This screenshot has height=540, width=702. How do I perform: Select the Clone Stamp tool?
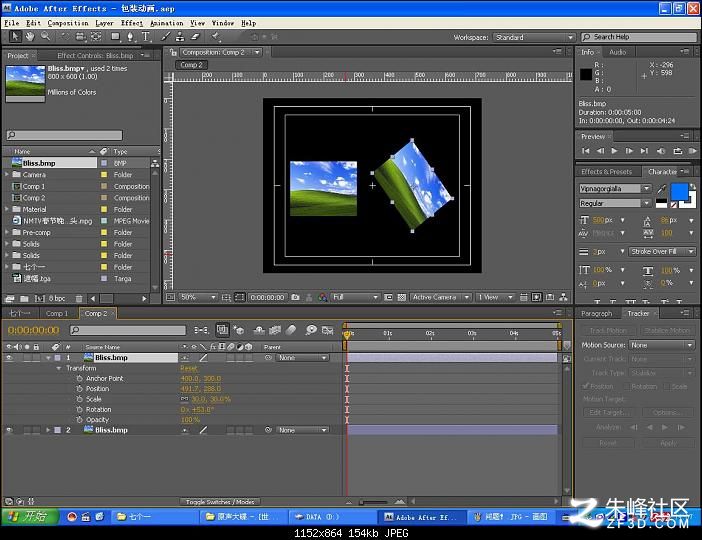(x=180, y=37)
